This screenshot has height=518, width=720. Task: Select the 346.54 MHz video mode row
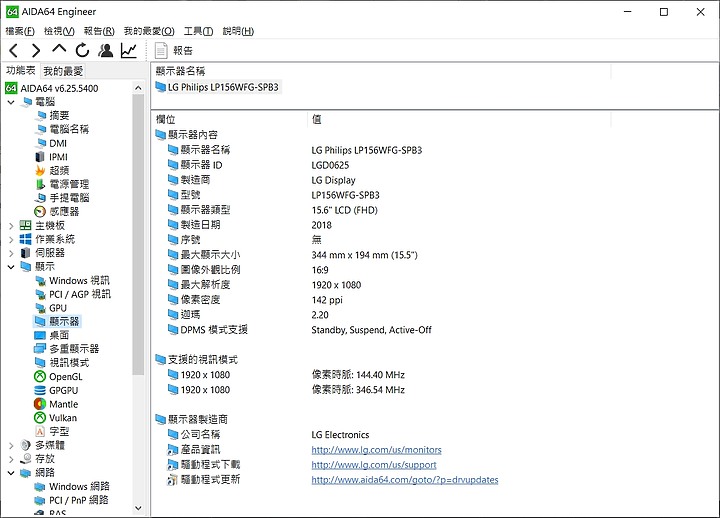pyautogui.click(x=287, y=390)
